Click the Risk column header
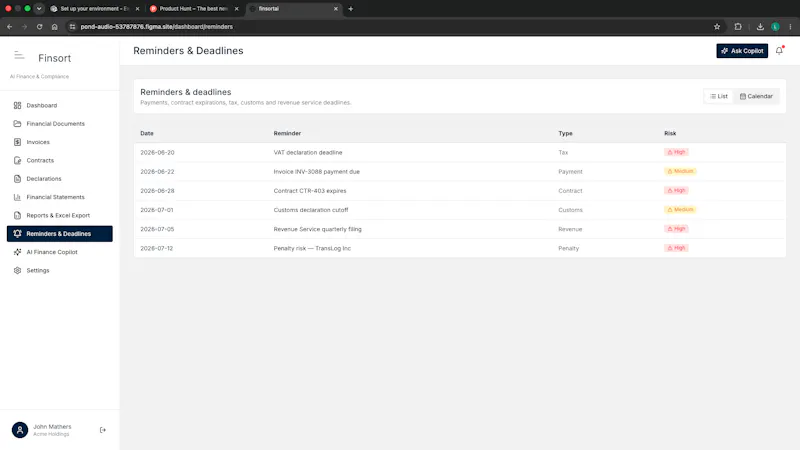The width and height of the screenshot is (800, 450). pos(670,133)
